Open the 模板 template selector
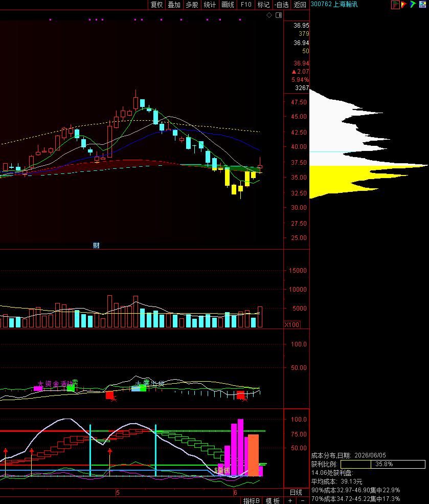Viewport: 429px width, 504px height. (273, 500)
